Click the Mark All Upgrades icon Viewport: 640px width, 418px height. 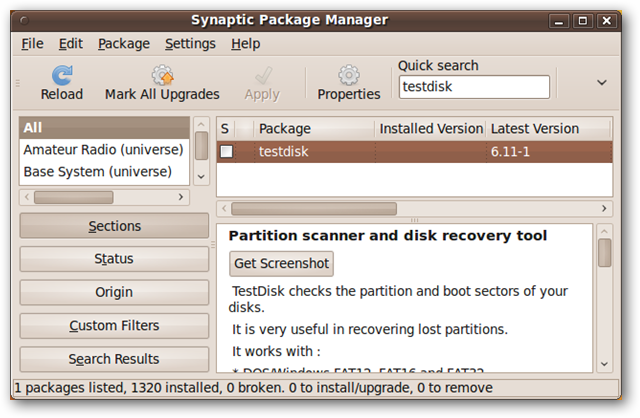pos(162,76)
